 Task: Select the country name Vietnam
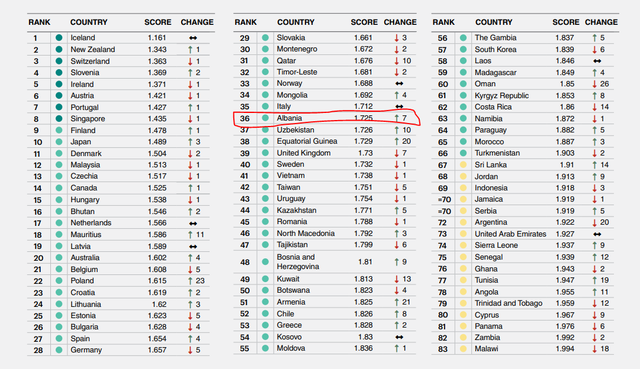(x=291, y=176)
